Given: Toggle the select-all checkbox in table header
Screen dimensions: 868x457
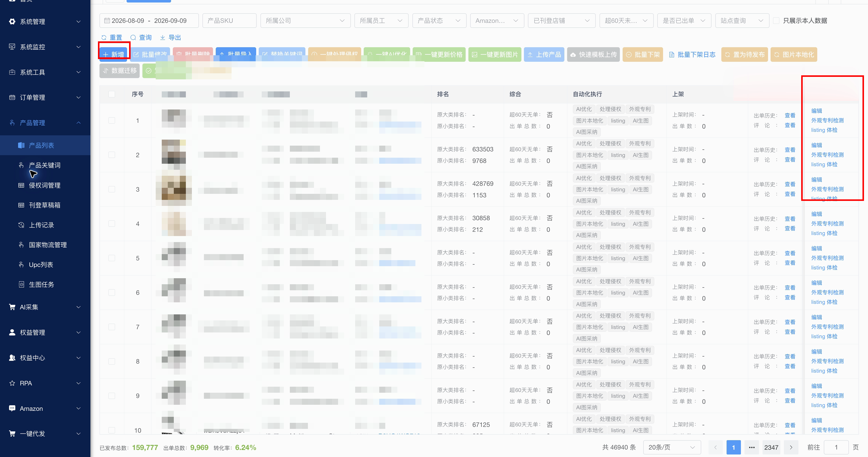Looking at the screenshot, I should [x=112, y=94].
